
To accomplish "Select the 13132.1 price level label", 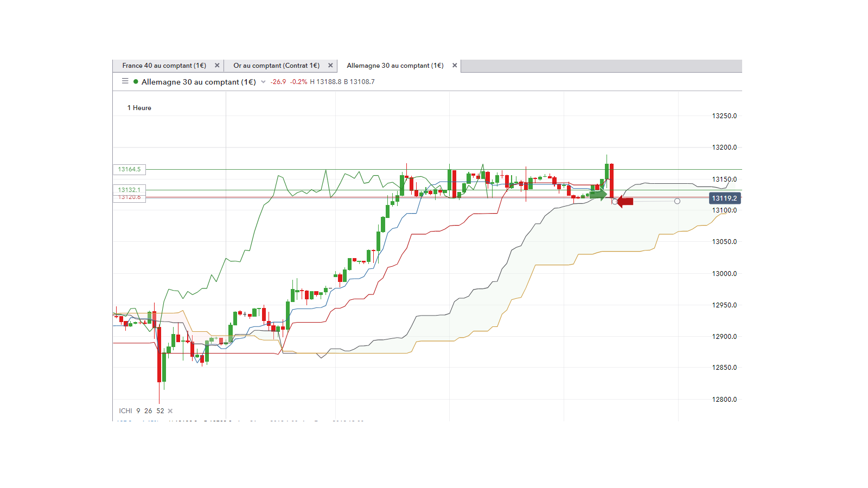I will coord(129,190).
